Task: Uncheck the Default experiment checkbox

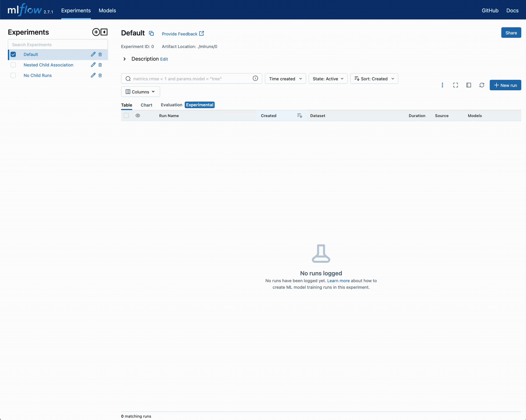Action: pyautogui.click(x=13, y=54)
